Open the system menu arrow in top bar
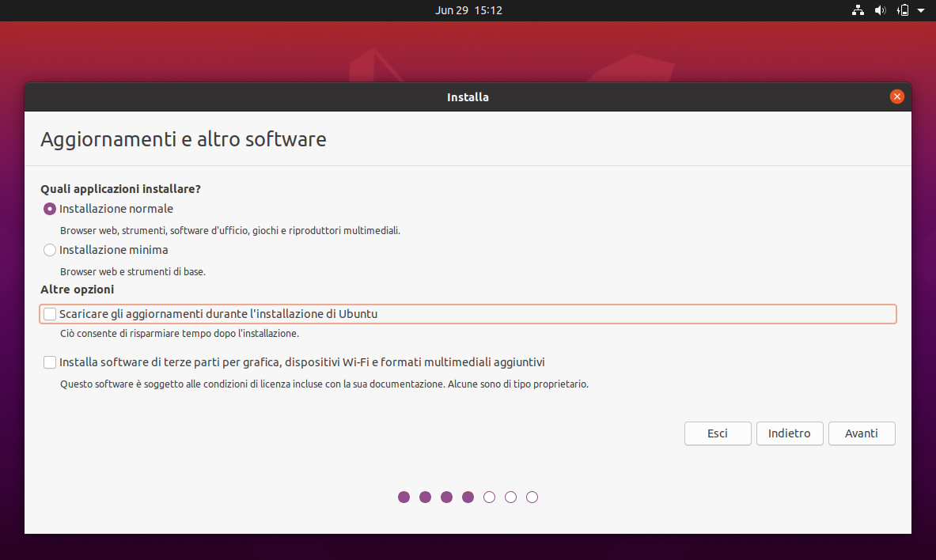Viewport: 936px width, 560px height. (x=921, y=11)
